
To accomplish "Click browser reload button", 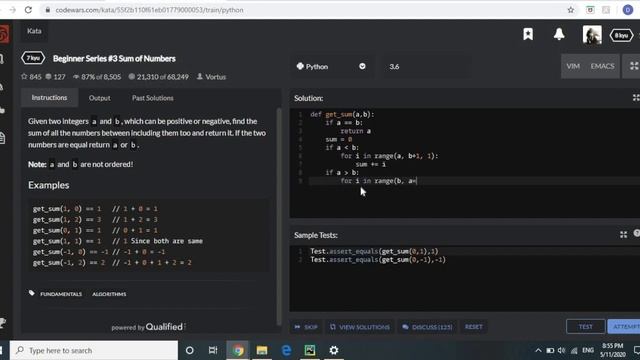I will click(x=28, y=10).
